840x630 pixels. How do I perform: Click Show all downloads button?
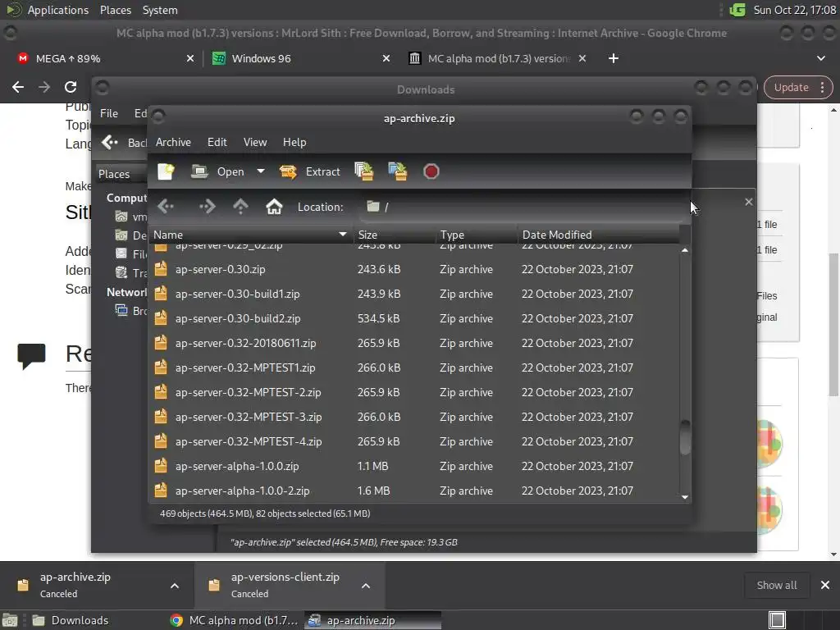[x=777, y=585]
